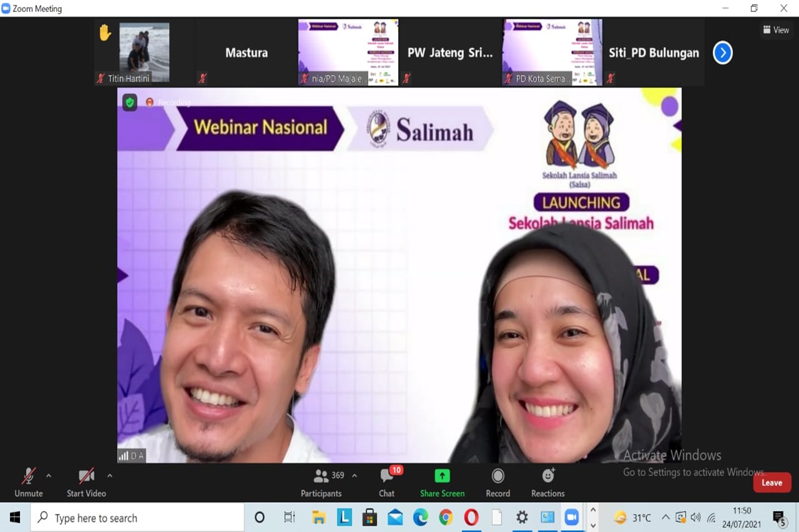Leave the meeting
The image size is (799, 532).
[772, 483]
